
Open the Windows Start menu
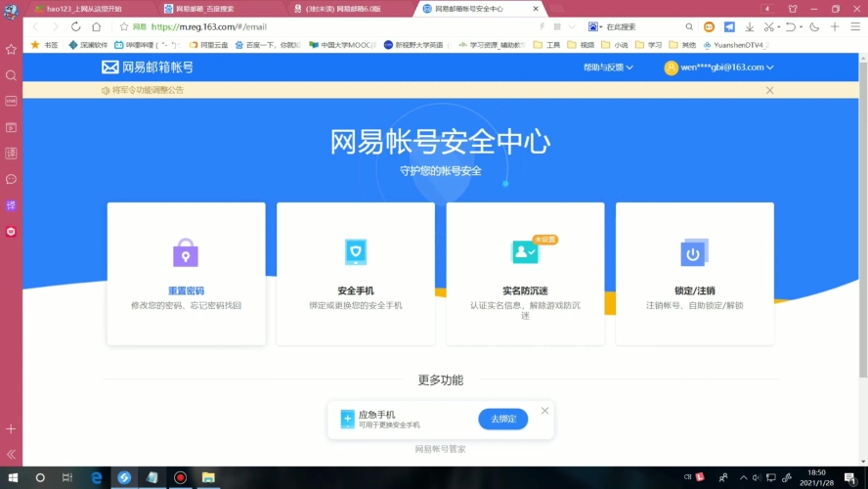pos(13,477)
